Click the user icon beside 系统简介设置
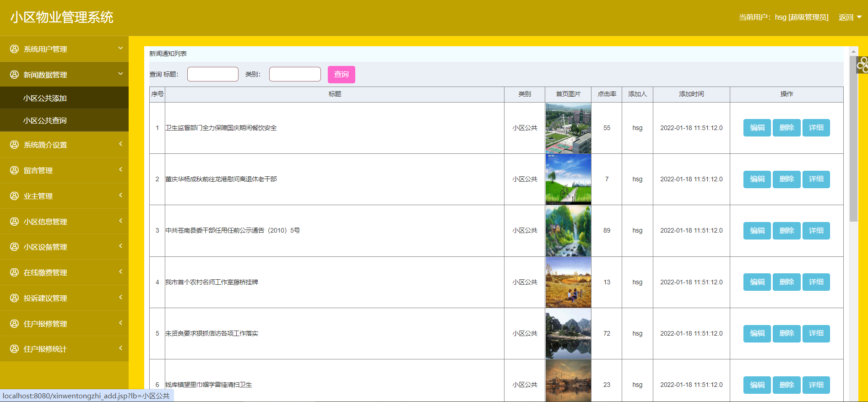Viewport: 868px width, 402px height. 15,144
